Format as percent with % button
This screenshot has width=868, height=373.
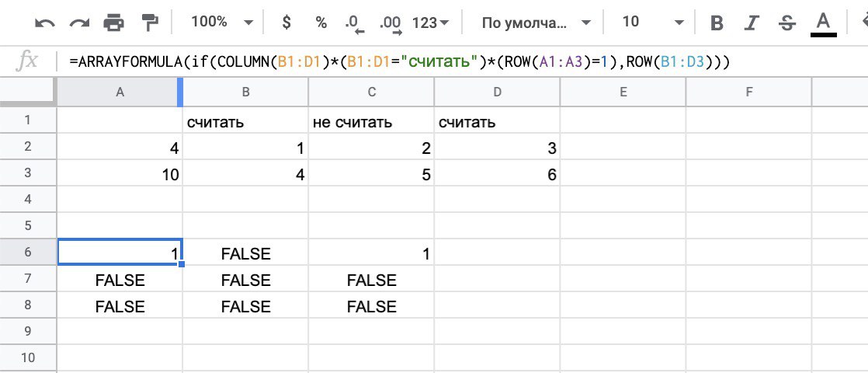(x=321, y=23)
